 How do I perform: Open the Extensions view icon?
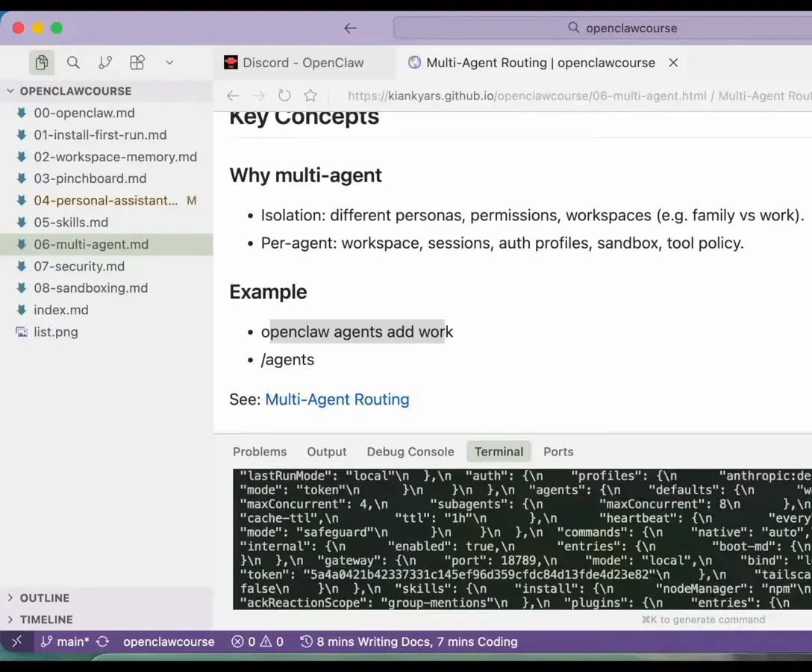click(137, 63)
